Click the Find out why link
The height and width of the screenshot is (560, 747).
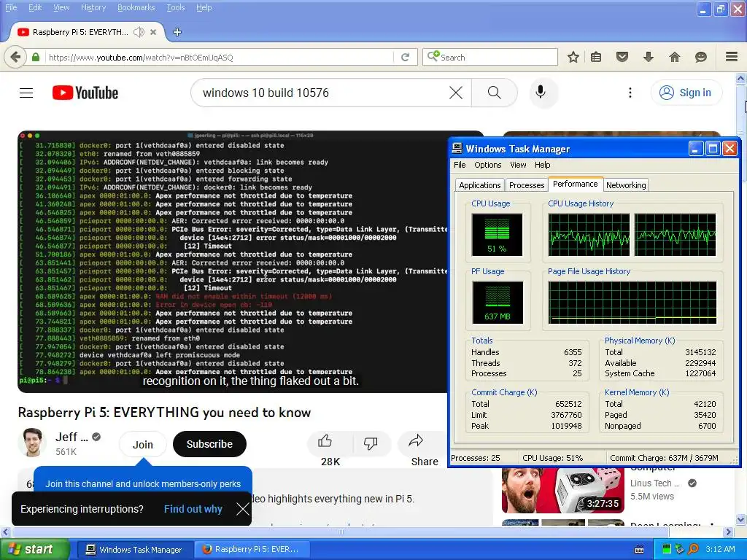point(193,509)
